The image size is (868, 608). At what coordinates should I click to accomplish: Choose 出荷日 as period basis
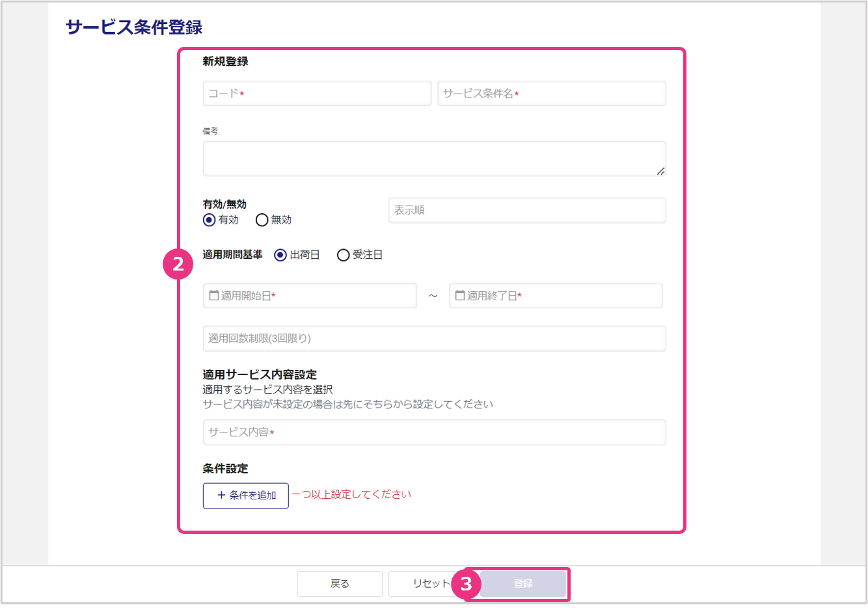point(280,255)
